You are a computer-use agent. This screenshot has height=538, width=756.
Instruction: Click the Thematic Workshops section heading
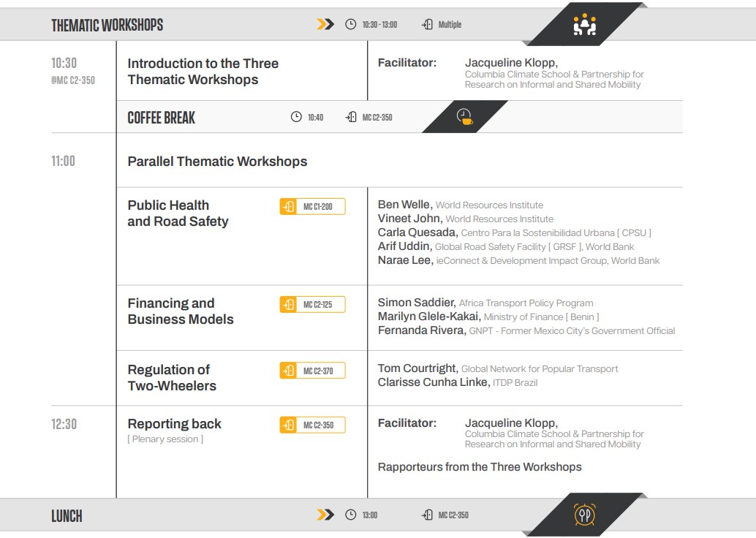(107, 26)
